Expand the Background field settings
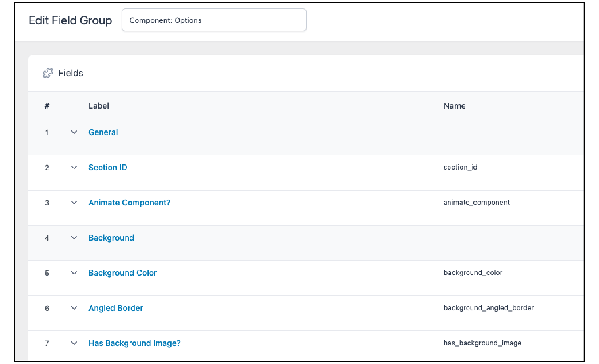The width and height of the screenshot is (599, 364). coord(74,238)
